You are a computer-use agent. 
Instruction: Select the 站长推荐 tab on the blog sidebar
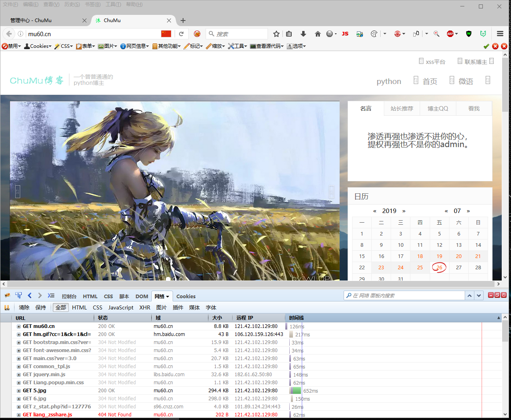coord(402,109)
